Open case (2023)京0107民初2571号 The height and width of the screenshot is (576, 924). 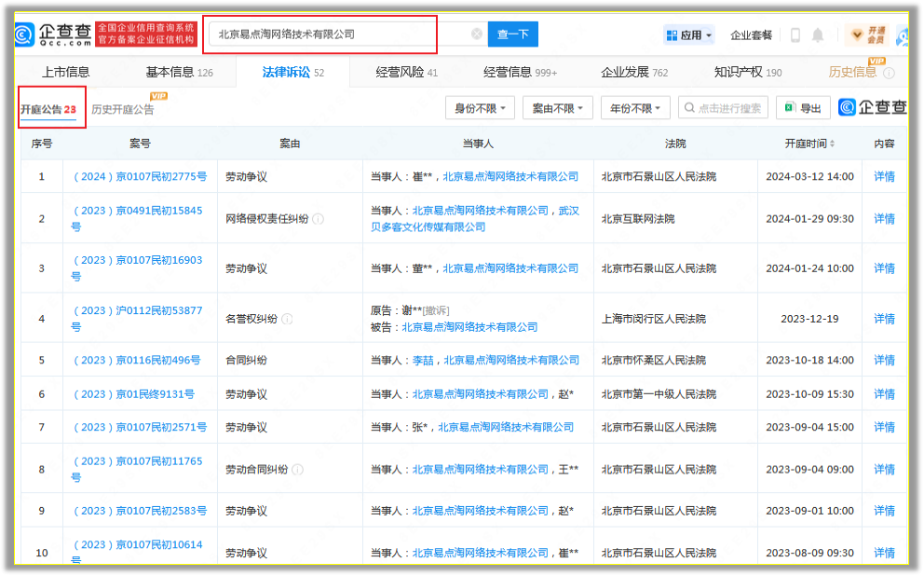[x=140, y=428]
